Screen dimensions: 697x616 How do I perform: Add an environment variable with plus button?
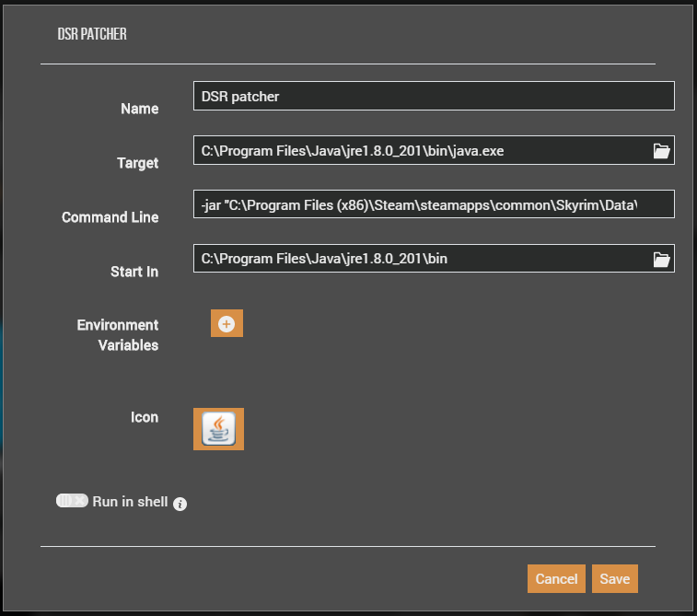(x=227, y=323)
